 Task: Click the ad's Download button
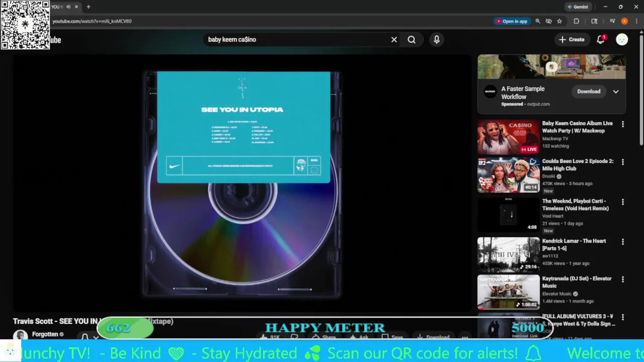[589, 92]
